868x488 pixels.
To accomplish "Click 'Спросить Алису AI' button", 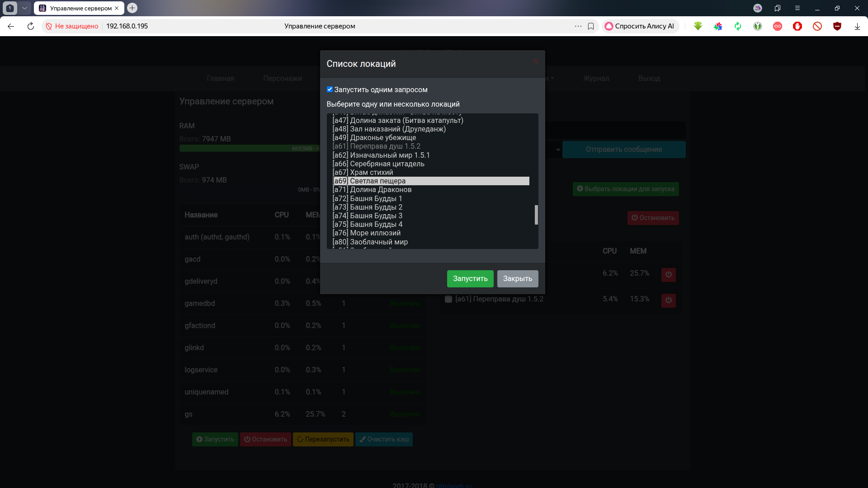I will click(x=640, y=26).
